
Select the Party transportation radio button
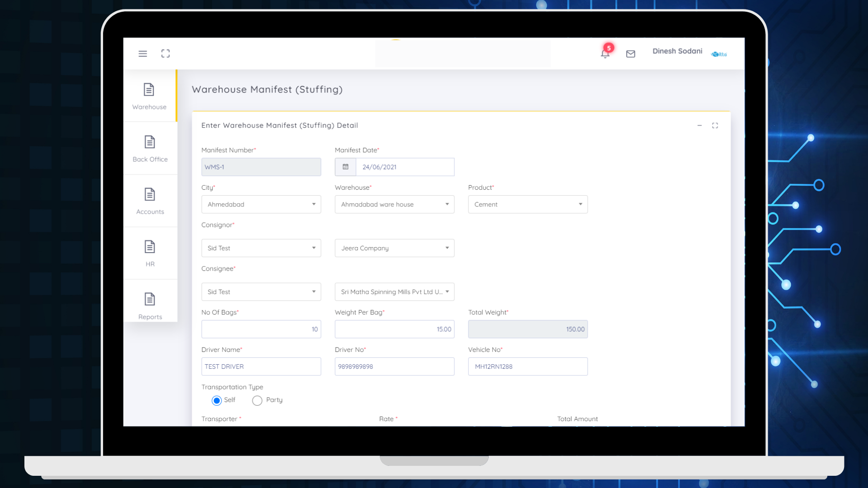[x=257, y=400]
